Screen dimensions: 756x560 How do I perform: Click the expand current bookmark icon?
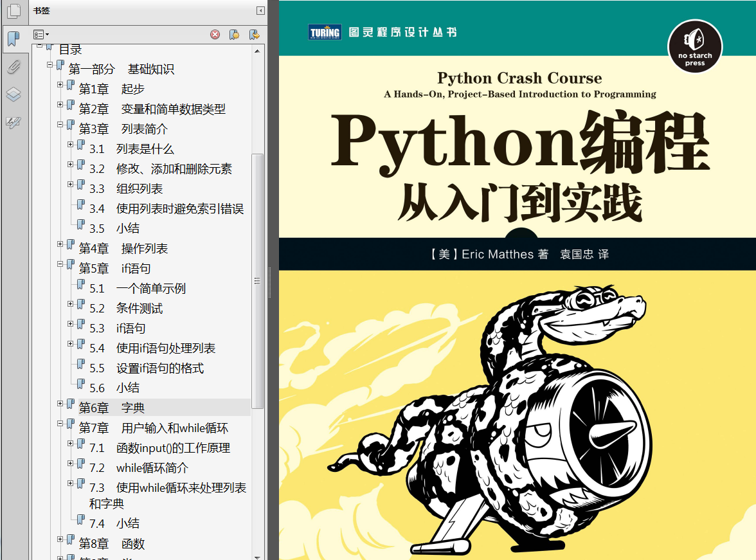point(254,34)
